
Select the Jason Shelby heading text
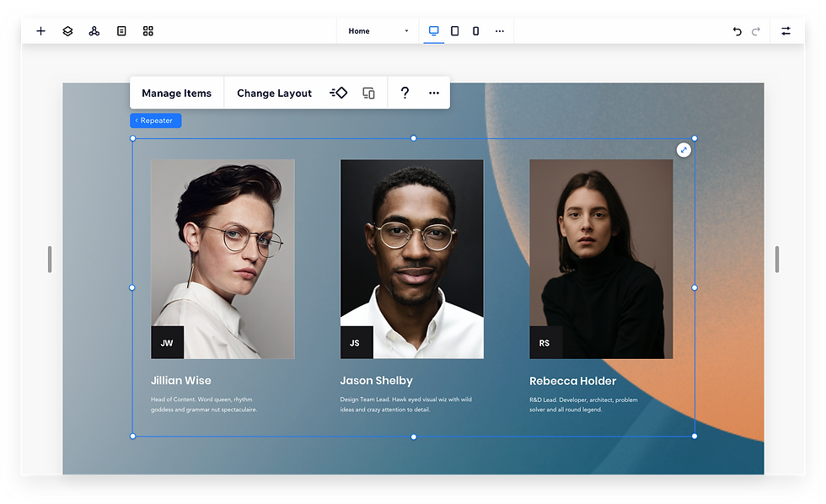pos(377,380)
